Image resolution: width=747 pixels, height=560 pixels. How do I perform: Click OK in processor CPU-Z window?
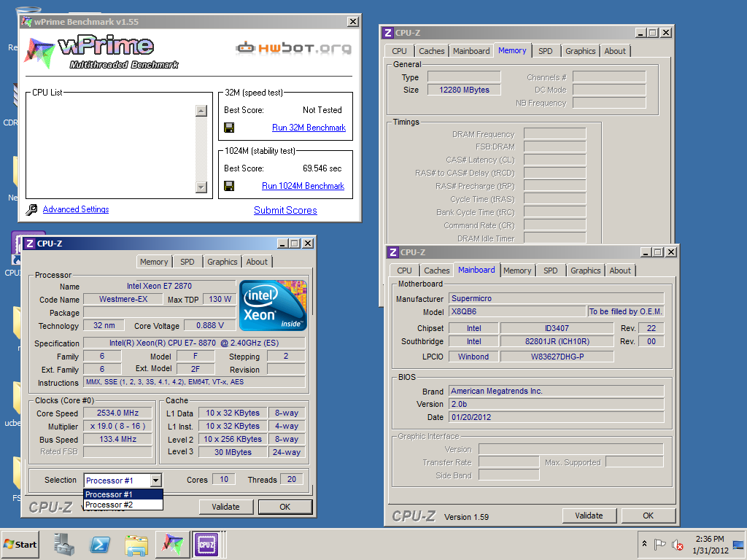pyautogui.click(x=285, y=507)
